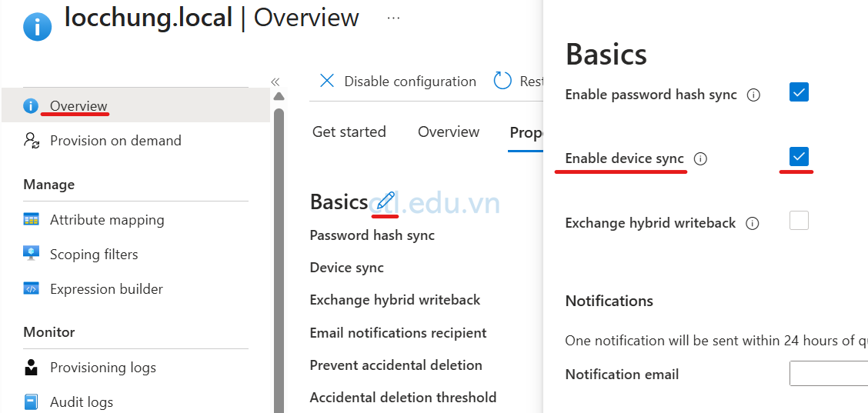Click info icon next to Enable password hash sync
868x413 pixels.
pyautogui.click(x=753, y=95)
